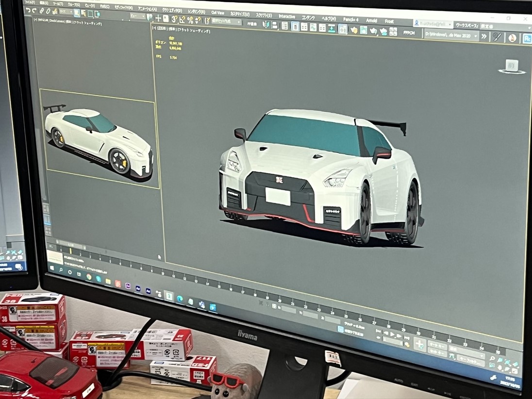532x399 pixels.
Task: Open the File menu
Action: [x=30, y=2]
